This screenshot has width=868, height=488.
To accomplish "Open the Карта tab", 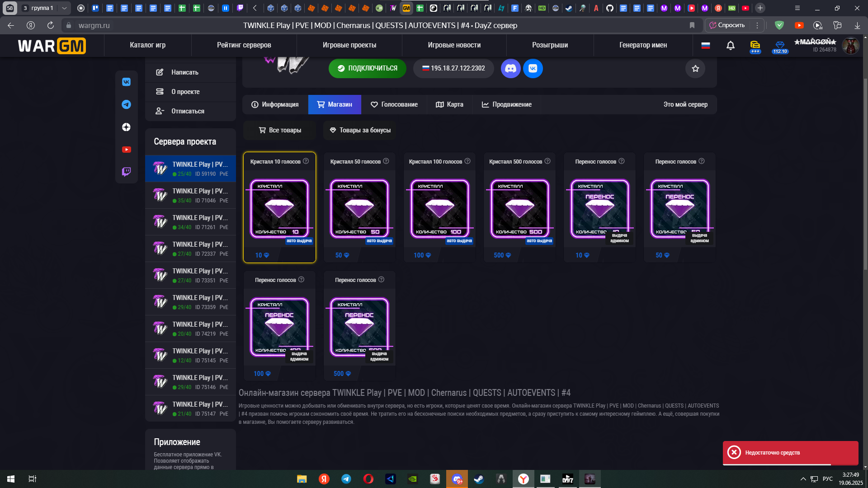I will [449, 104].
